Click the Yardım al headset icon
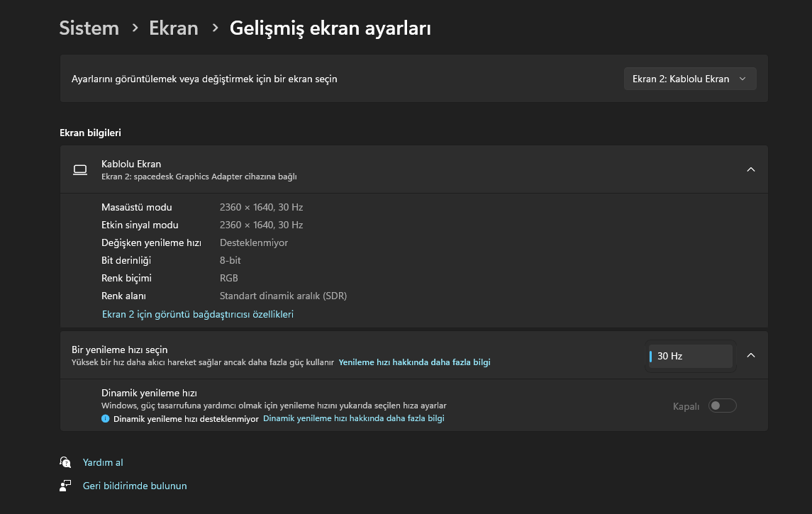 click(x=65, y=462)
